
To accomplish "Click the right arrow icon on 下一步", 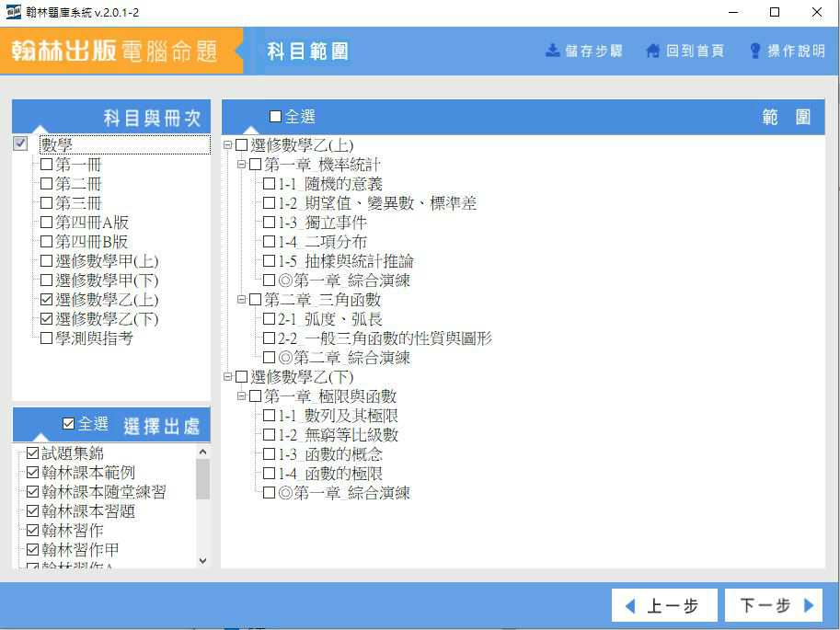I will tap(809, 605).
